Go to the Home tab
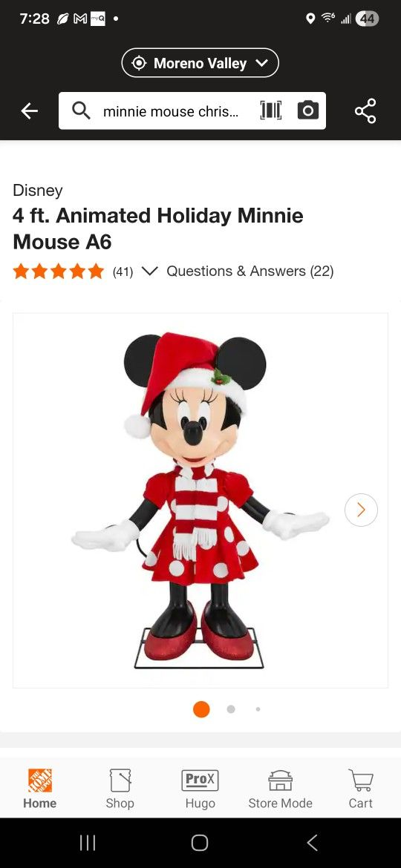This screenshot has height=868, width=401. pyautogui.click(x=40, y=789)
